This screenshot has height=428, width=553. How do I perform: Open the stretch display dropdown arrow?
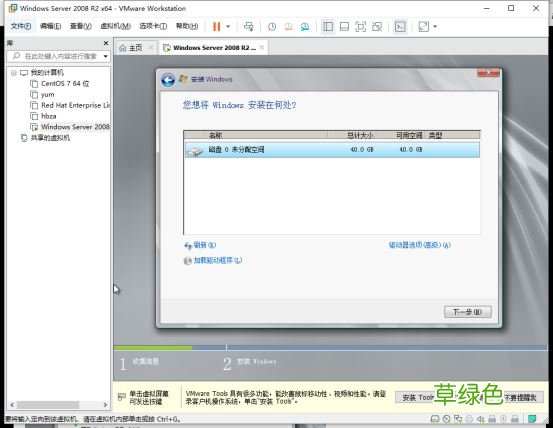[x=435, y=26]
